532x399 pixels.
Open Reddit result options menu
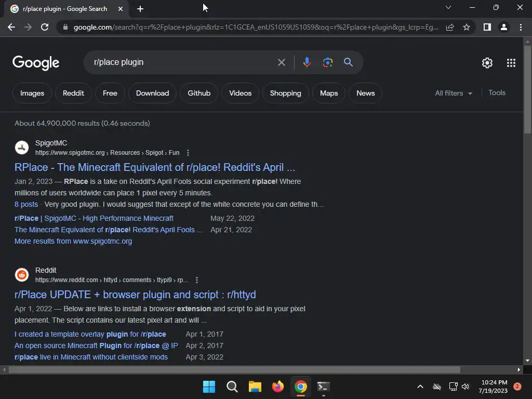pyautogui.click(x=197, y=280)
